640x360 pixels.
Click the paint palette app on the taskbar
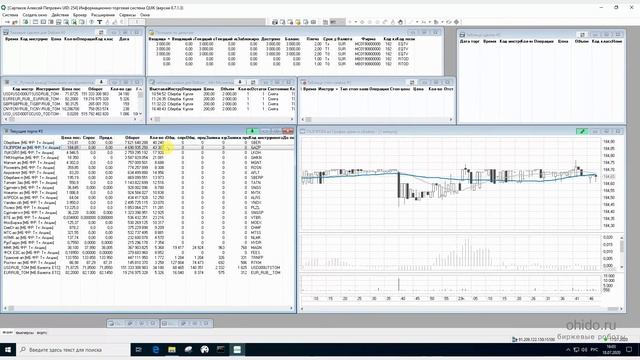(x=204, y=350)
